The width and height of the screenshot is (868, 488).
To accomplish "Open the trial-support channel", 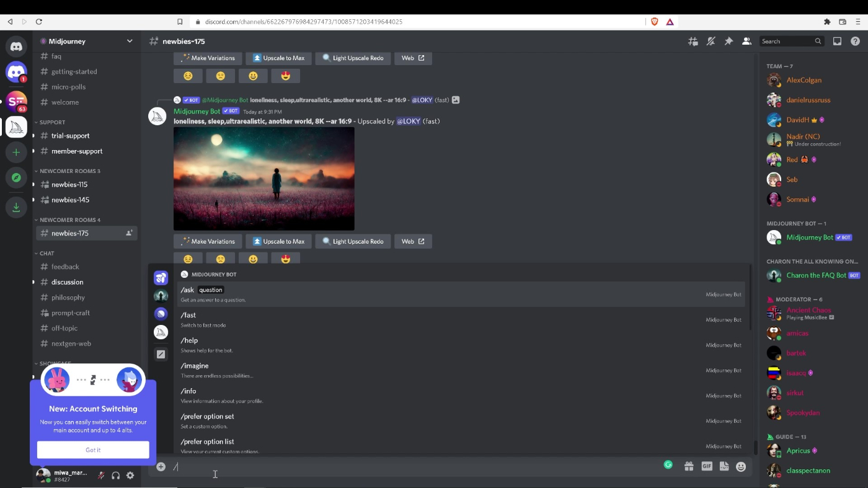I will pyautogui.click(x=87, y=136).
